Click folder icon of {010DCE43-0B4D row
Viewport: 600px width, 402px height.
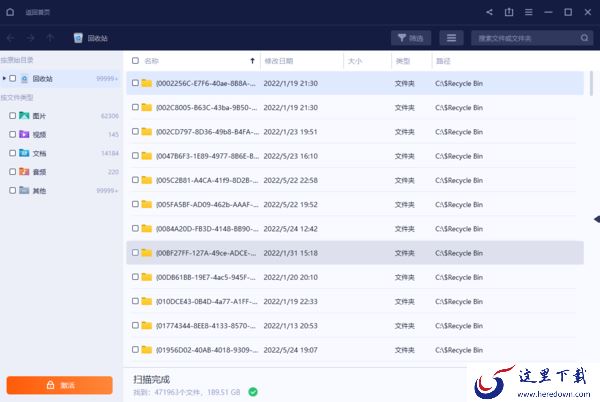coord(147,301)
